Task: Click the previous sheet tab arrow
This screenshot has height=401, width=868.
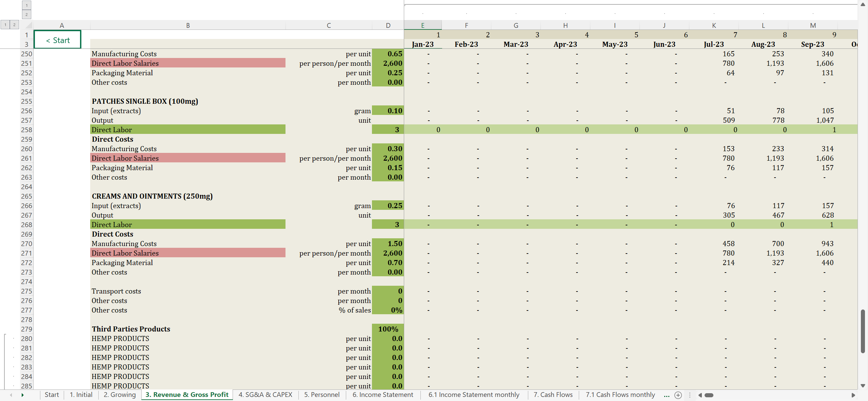Action: coord(11,395)
